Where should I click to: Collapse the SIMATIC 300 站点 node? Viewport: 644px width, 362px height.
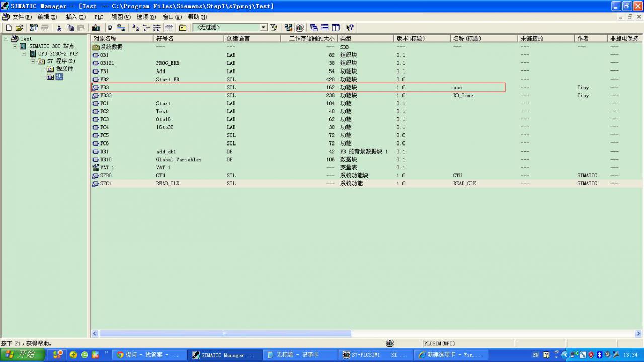click(x=15, y=46)
